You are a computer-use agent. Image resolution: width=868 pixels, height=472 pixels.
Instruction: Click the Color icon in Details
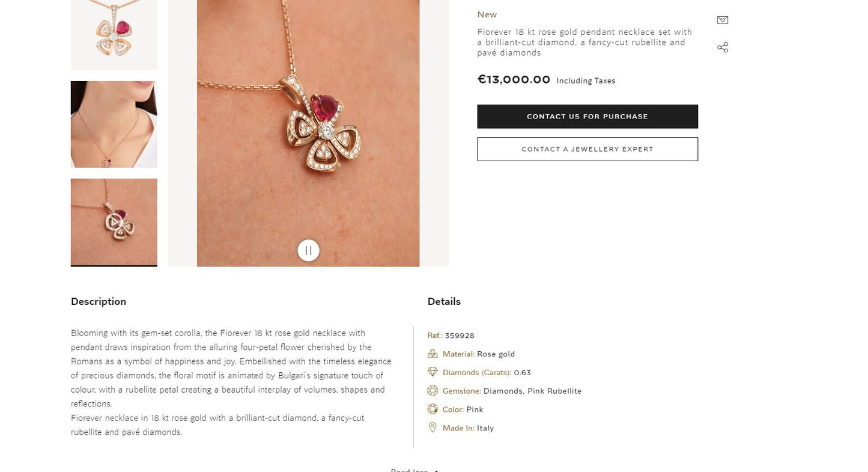pyautogui.click(x=432, y=409)
